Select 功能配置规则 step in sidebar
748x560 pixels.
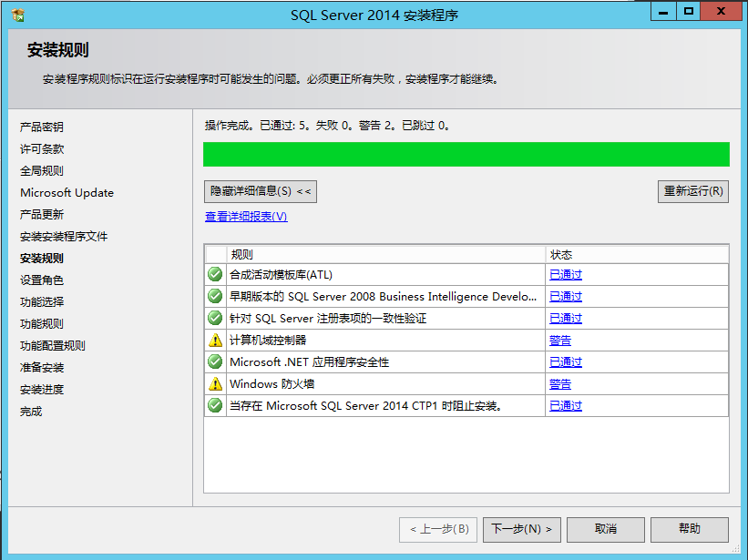(x=53, y=346)
